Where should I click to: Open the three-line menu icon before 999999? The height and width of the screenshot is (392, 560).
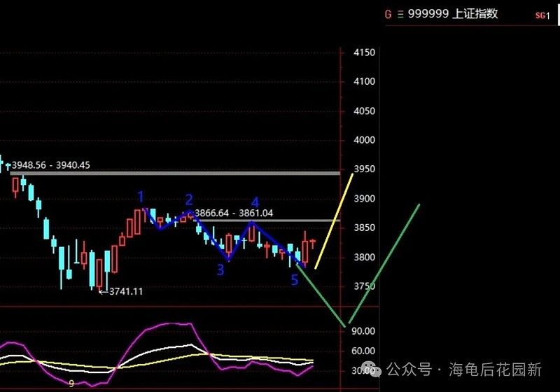(x=400, y=14)
